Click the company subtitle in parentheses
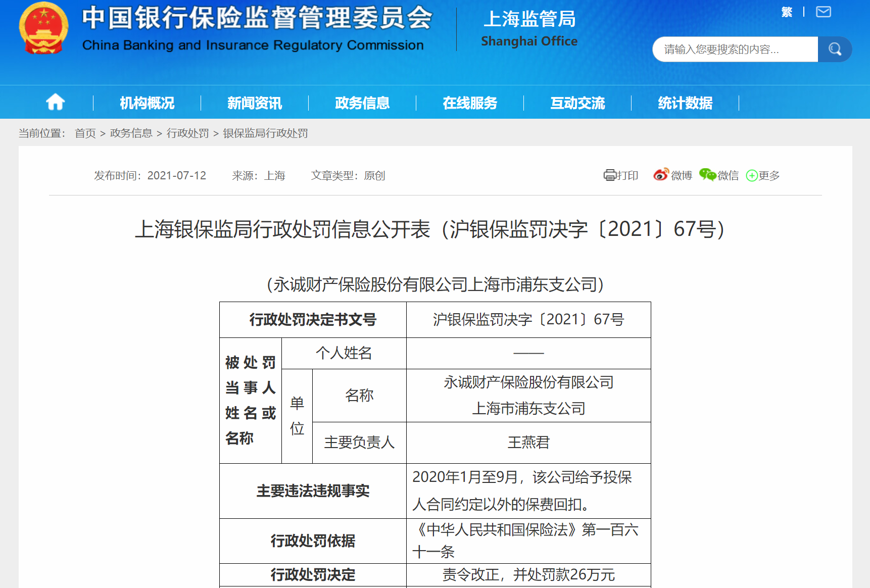The image size is (870, 588). pyautogui.click(x=435, y=284)
